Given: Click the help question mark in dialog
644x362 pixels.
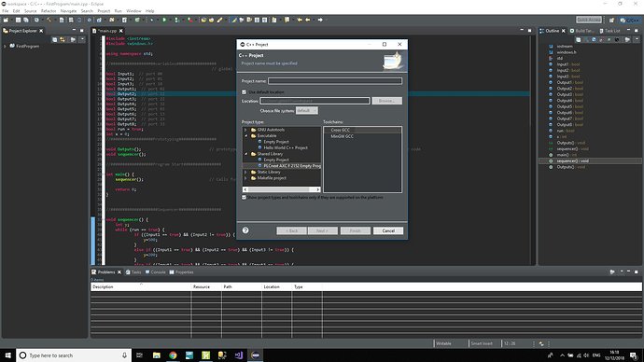Looking at the screenshot, I should tap(245, 230).
